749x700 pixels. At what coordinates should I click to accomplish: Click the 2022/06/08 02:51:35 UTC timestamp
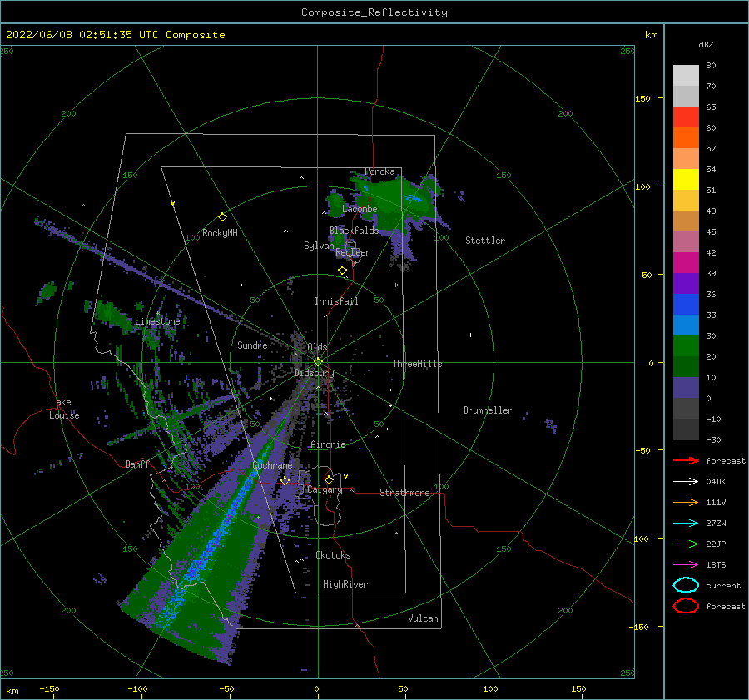pyautogui.click(x=82, y=35)
